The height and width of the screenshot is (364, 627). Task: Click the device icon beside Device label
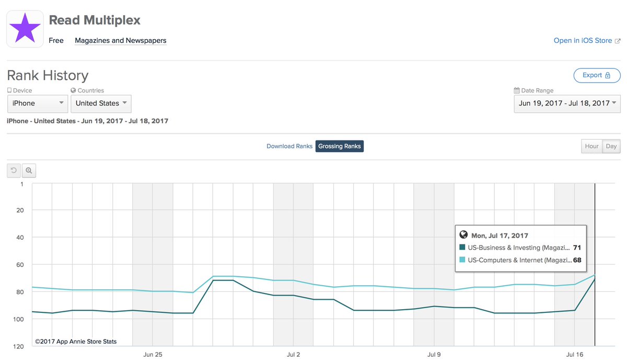coord(9,90)
